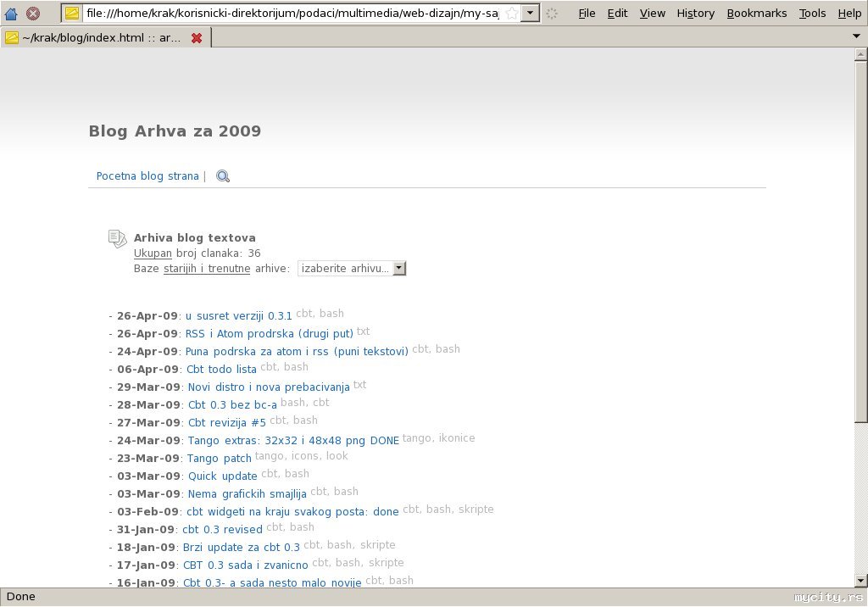This screenshot has height=607, width=868.
Task: Click 'tango, ikonice' tags text
Action: [x=438, y=438]
